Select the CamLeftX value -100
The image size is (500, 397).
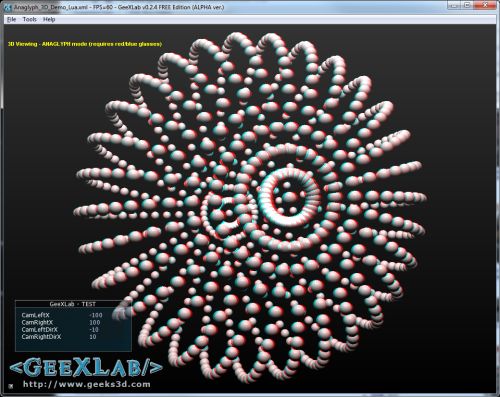(x=96, y=315)
